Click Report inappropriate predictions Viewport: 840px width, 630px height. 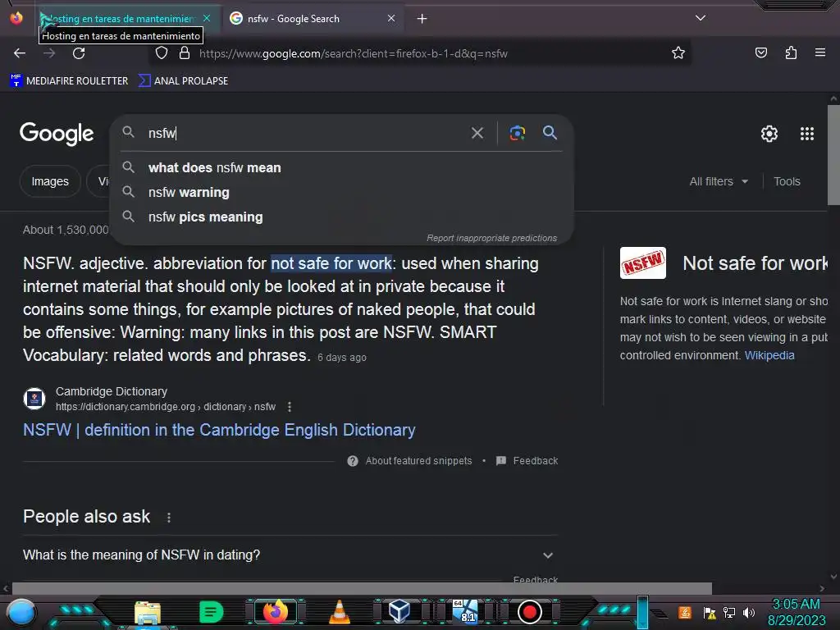tap(492, 238)
